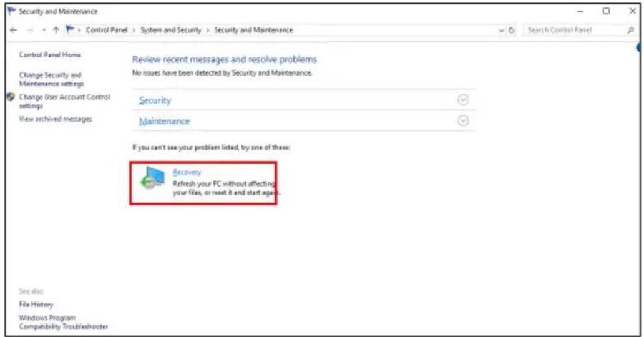The image size is (644, 337).
Task: Open Control Panel breadcrumb in address bar
Action: click(107, 30)
